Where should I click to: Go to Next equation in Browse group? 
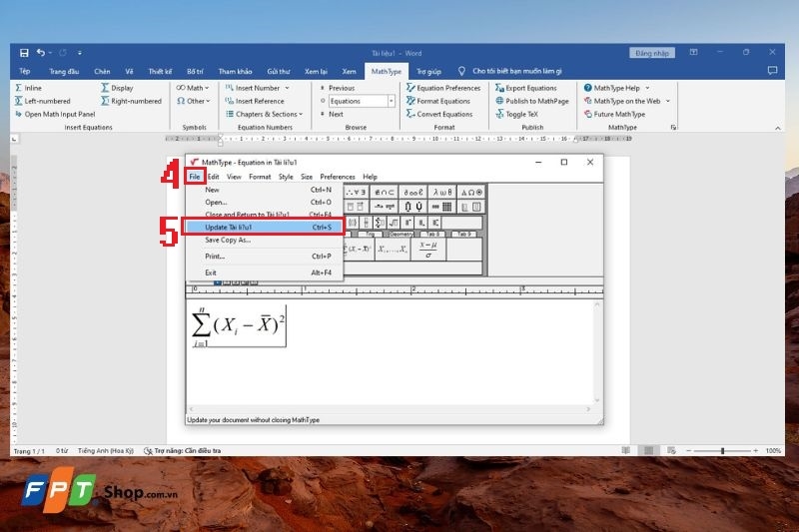tap(332, 114)
